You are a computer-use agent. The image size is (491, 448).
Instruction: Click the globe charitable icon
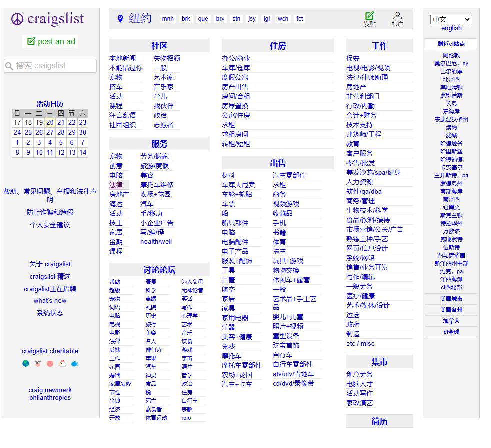click(26, 363)
